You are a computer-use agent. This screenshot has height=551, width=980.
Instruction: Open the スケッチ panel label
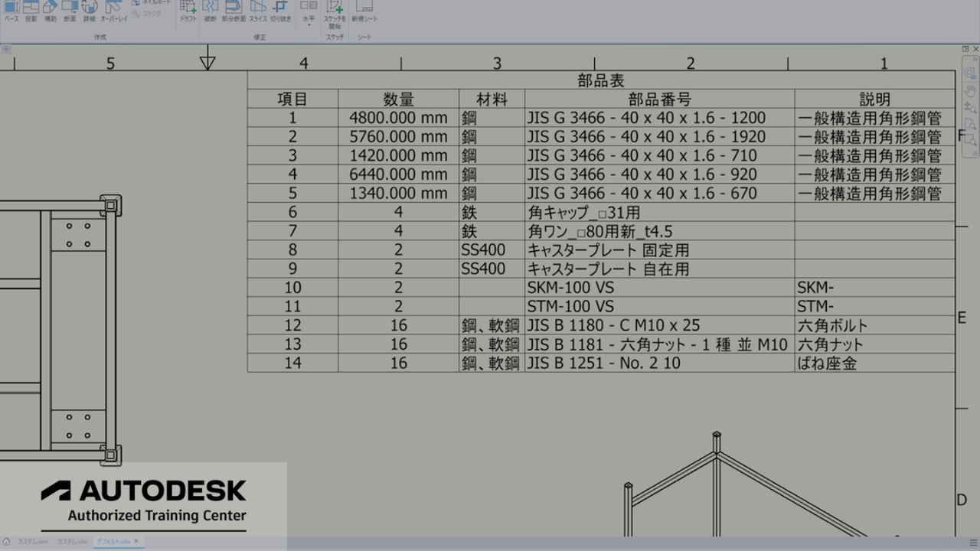[335, 37]
